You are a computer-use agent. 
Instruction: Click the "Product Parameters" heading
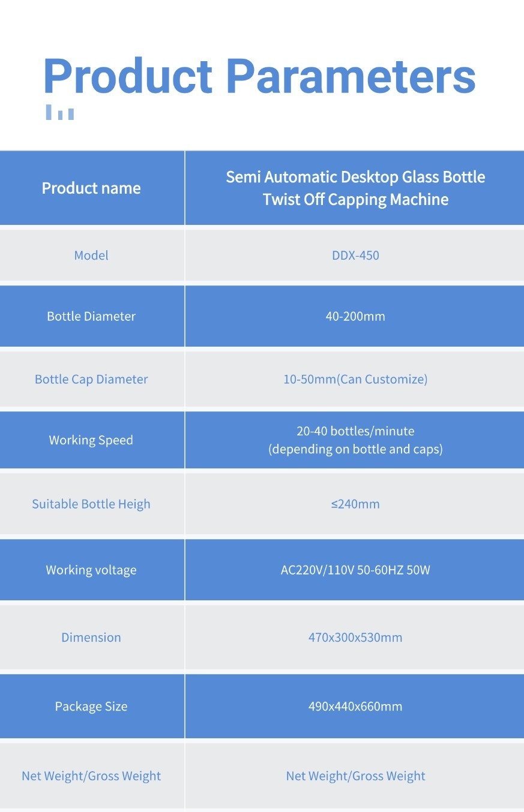click(259, 76)
